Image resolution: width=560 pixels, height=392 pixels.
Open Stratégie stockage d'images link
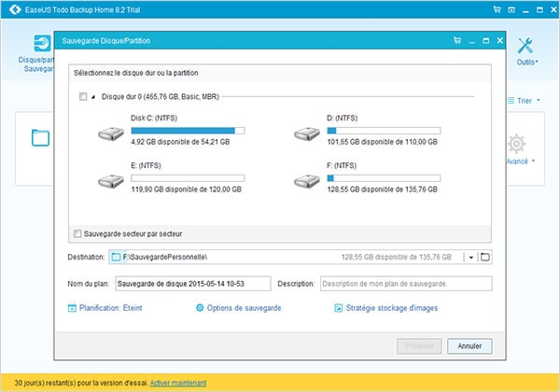(x=392, y=308)
